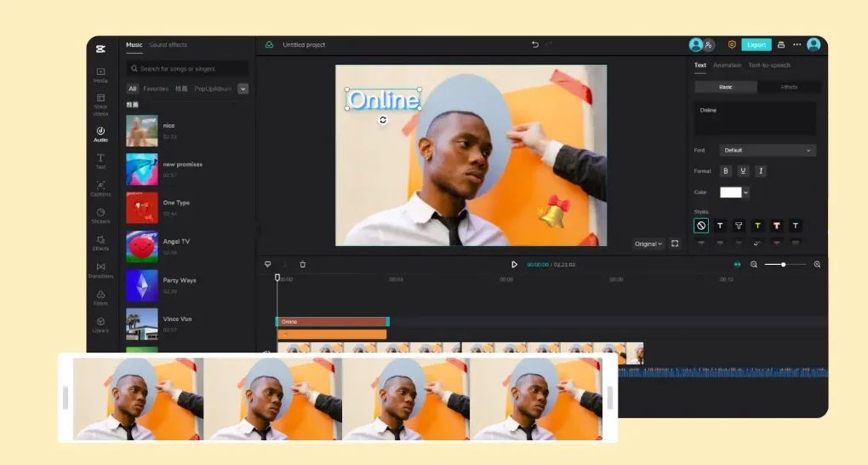Screen dimensions: 868x465
Task: Click the undo arrow icon
Action: 534,45
